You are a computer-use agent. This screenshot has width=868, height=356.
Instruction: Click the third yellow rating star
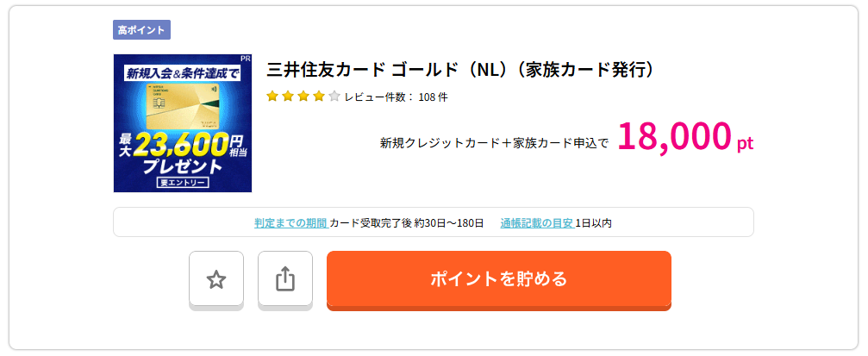[303, 97]
